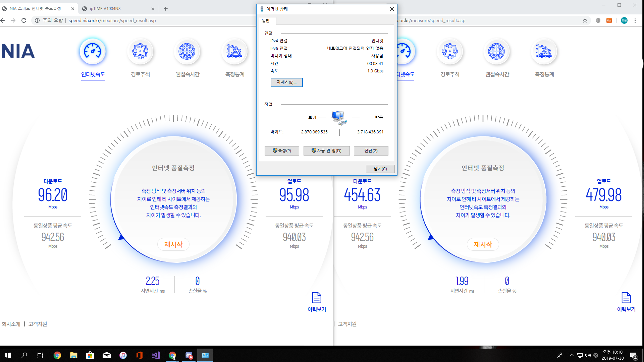Open the 측정통계 chart icon in the left window

(234, 51)
